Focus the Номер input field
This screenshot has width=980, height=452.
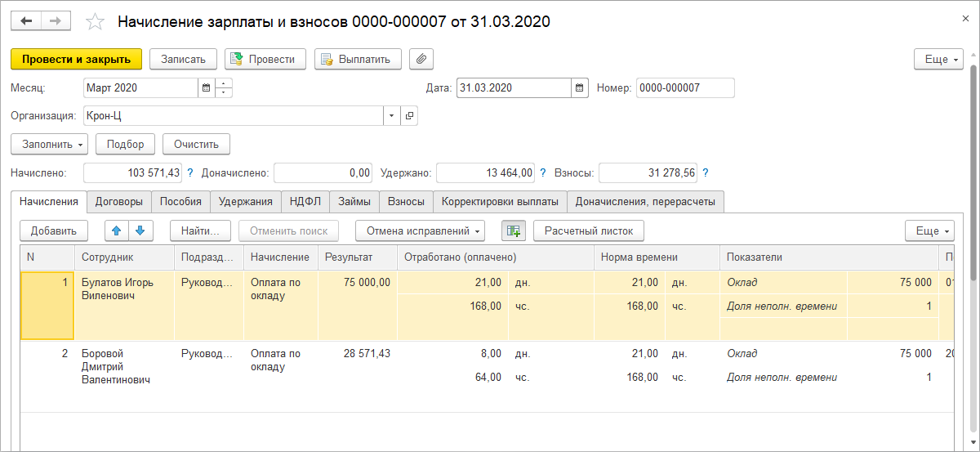[685, 87]
